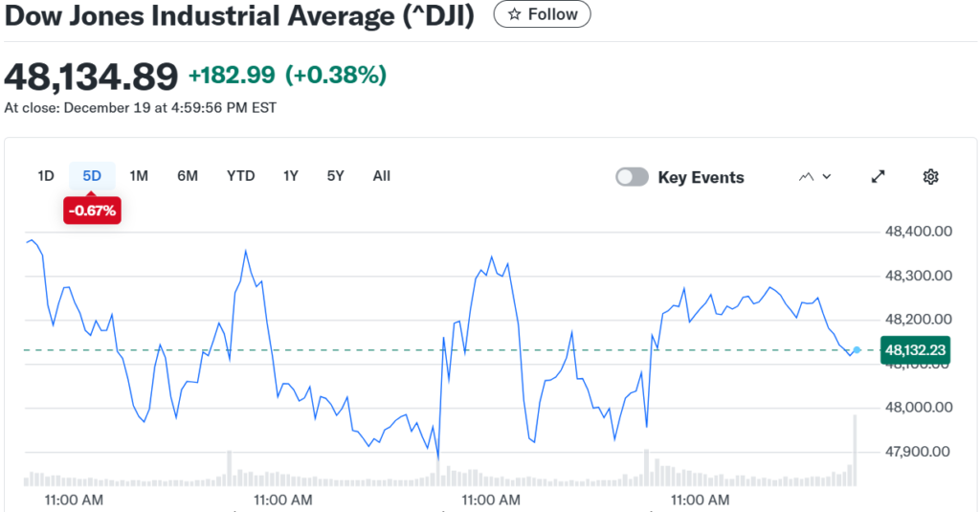The image size is (980, 512).
Task: Open chart settings gear
Action: (x=930, y=177)
